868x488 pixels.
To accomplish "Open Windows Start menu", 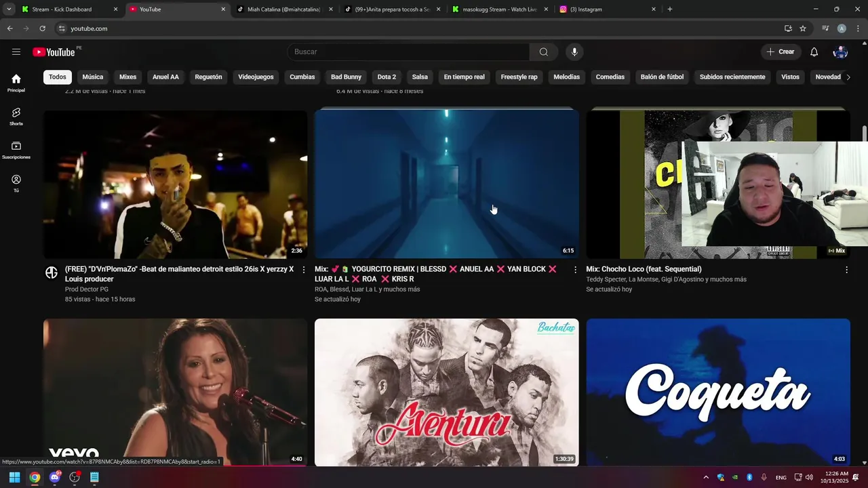I will pyautogui.click(x=14, y=477).
